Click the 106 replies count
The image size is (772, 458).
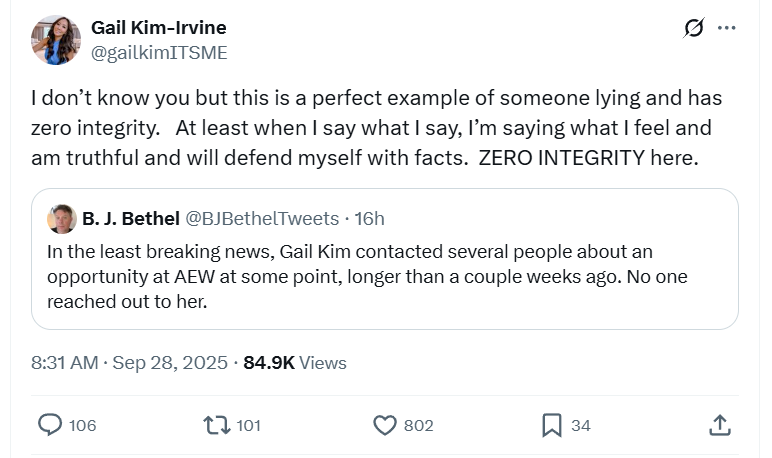(83, 425)
